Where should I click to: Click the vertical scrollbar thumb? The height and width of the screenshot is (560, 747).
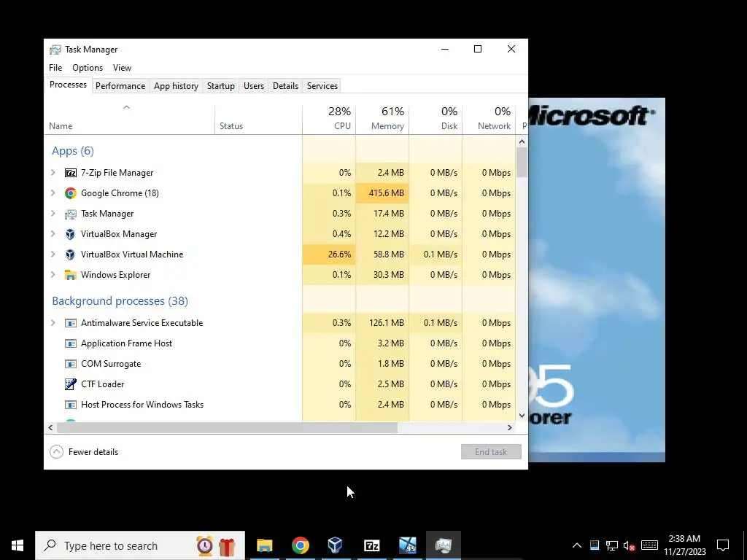(522, 163)
